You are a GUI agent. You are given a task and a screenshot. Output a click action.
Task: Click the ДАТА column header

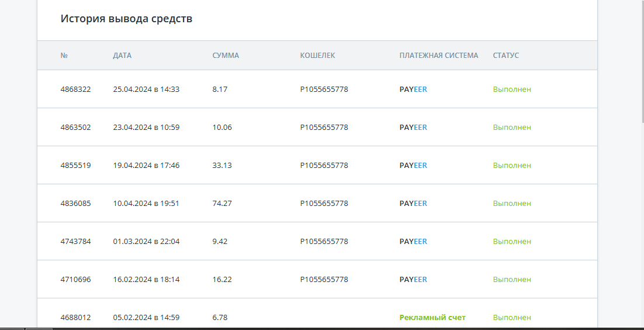point(122,56)
